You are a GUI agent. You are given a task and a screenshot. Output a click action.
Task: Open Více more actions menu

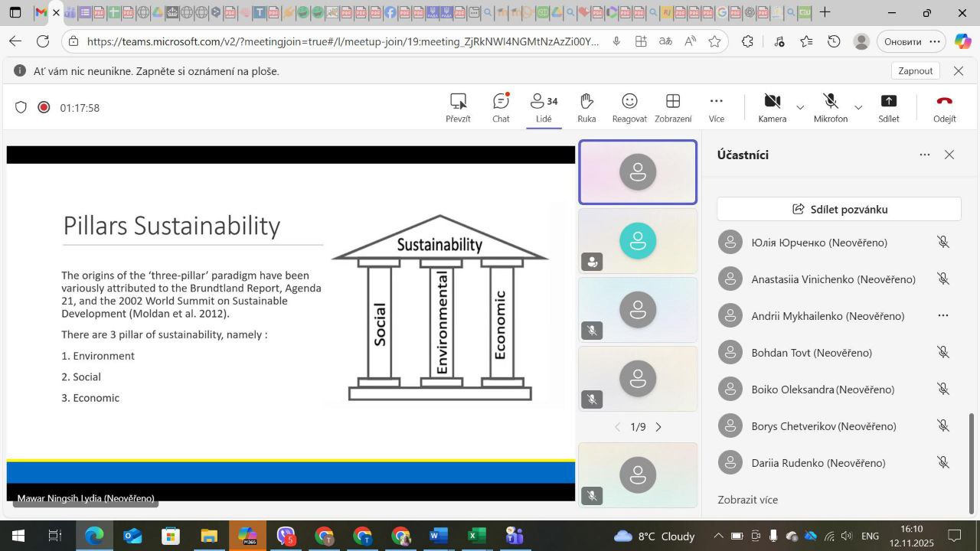[x=716, y=107]
